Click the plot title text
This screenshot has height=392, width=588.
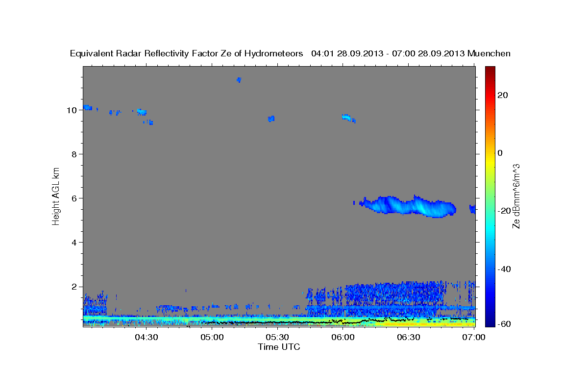(290, 53)
